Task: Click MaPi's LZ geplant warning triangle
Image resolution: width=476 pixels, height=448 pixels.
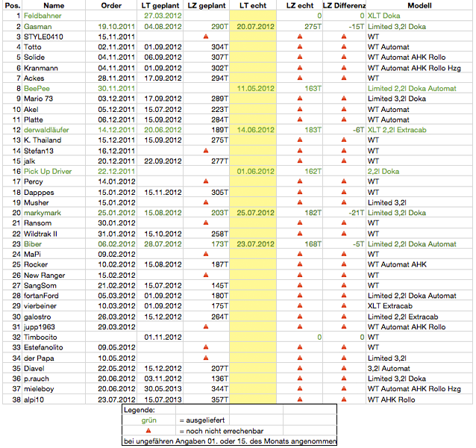Action: 206,254
